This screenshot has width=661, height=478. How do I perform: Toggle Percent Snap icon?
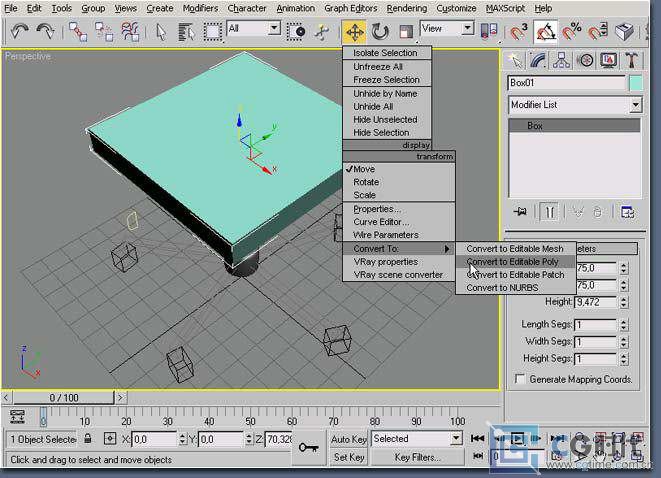click(x=572, y=32)
